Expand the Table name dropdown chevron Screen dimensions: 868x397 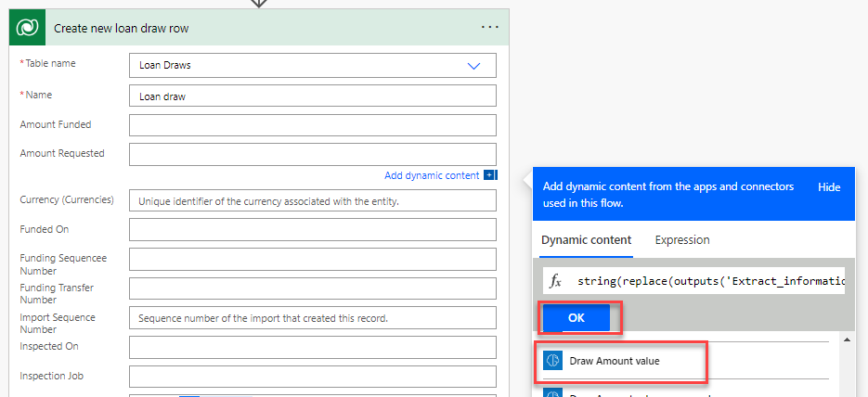click(x=473, y=66)
